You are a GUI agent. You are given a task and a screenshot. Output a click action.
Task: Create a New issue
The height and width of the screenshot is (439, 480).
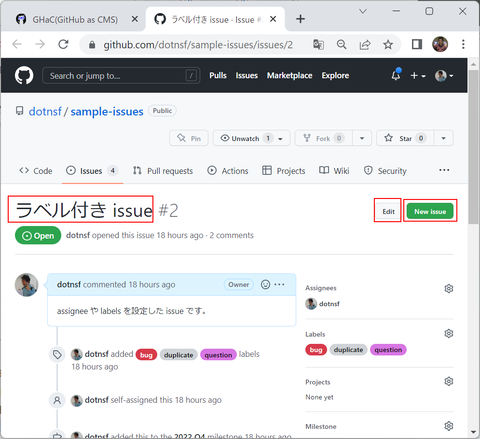430,211
